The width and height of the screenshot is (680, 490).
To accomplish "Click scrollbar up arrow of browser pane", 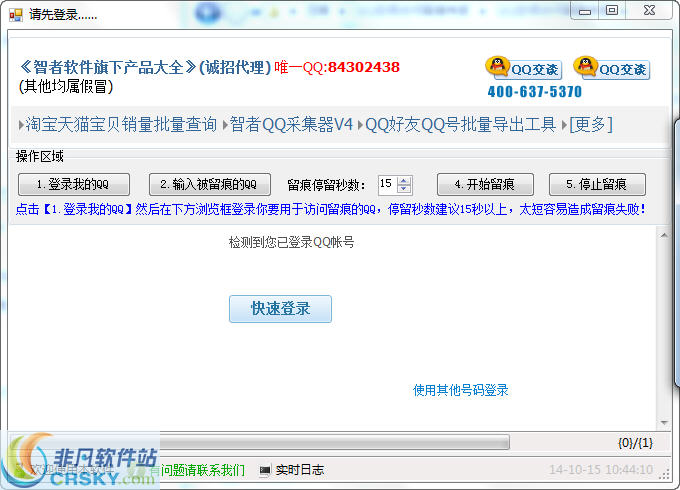I will (x=664, y=235).
